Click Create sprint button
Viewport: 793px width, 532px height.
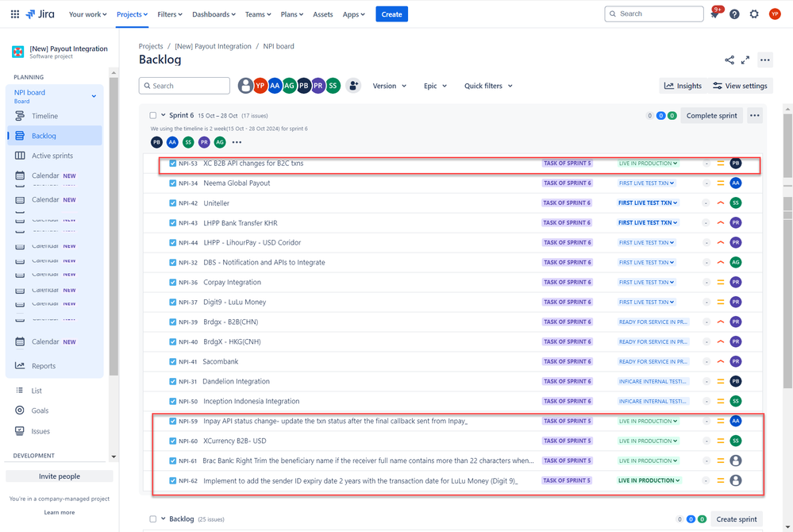[x=737, y=519]
